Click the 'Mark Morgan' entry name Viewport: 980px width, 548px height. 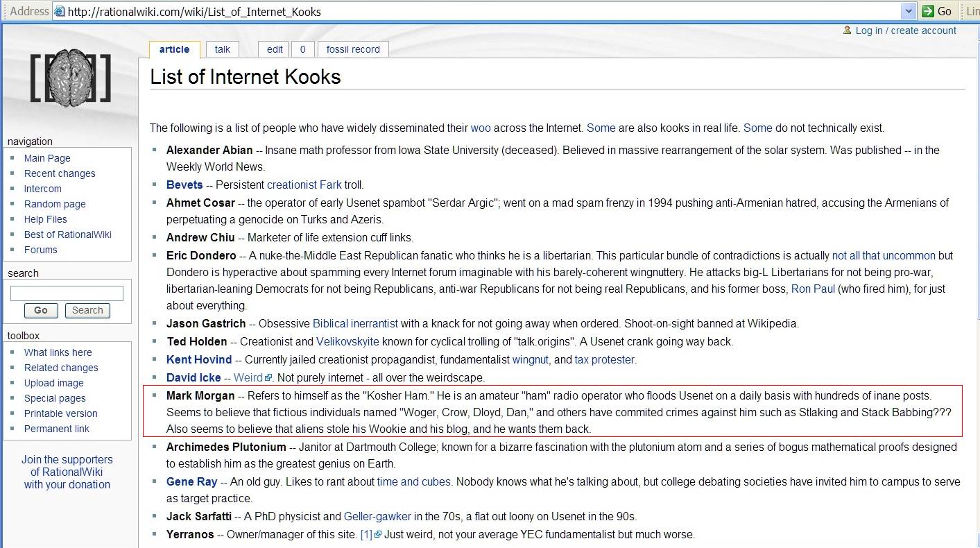(200, 395)
